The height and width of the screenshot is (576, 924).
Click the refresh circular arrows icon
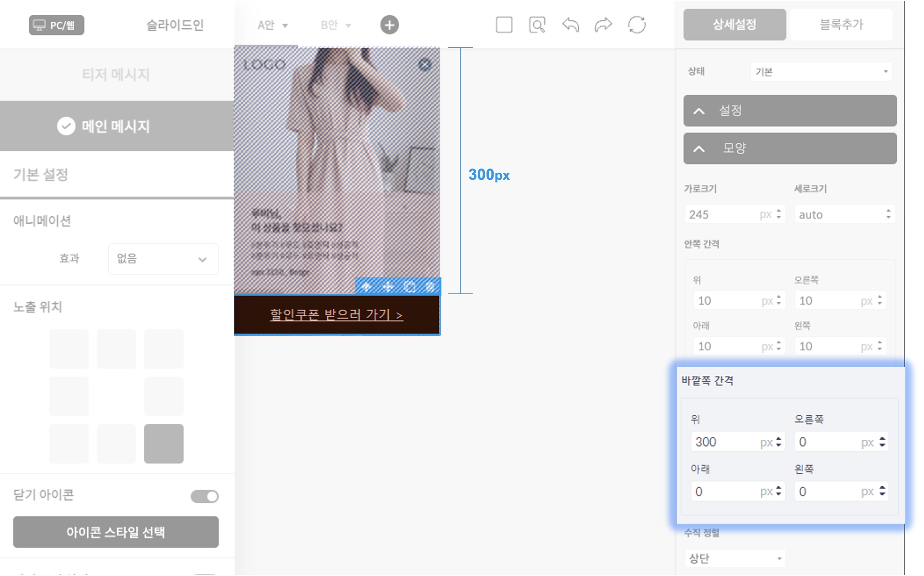coord(636,25)
